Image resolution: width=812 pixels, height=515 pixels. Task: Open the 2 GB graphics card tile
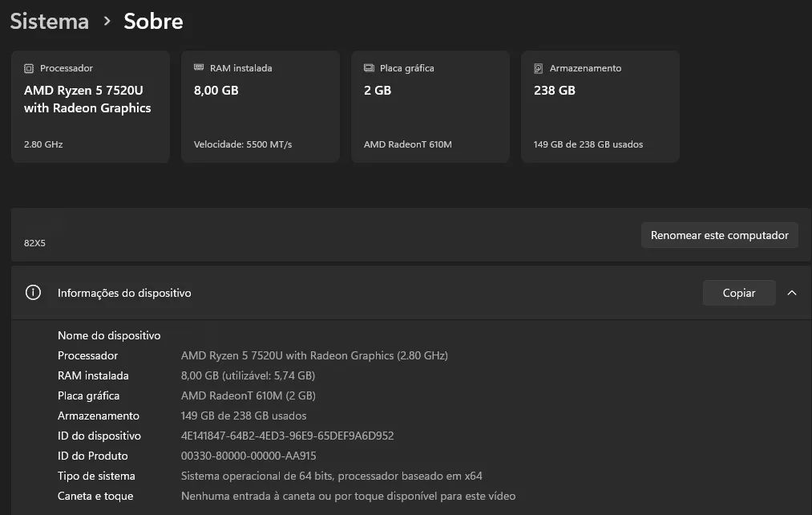pos(430,107)
